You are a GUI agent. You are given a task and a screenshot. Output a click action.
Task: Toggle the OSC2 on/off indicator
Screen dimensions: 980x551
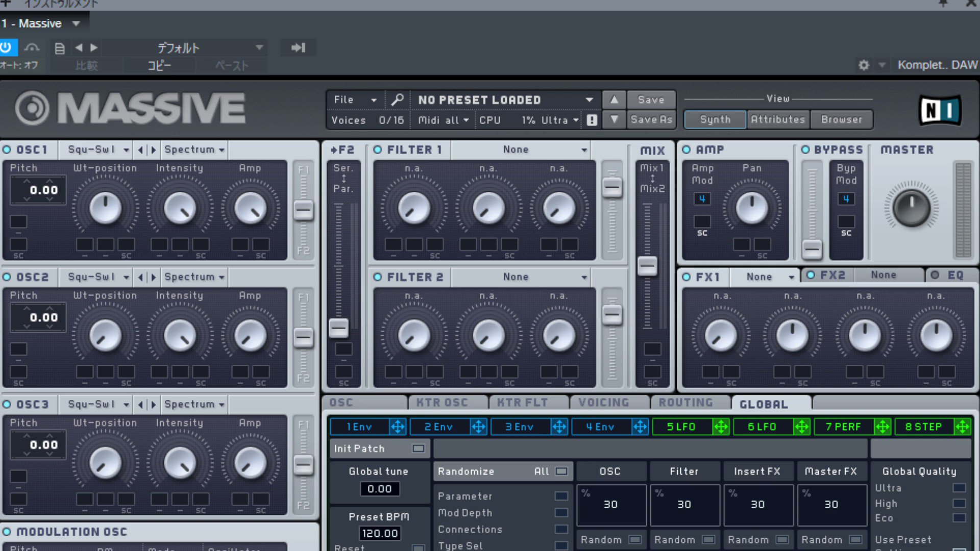click(7, 277)
